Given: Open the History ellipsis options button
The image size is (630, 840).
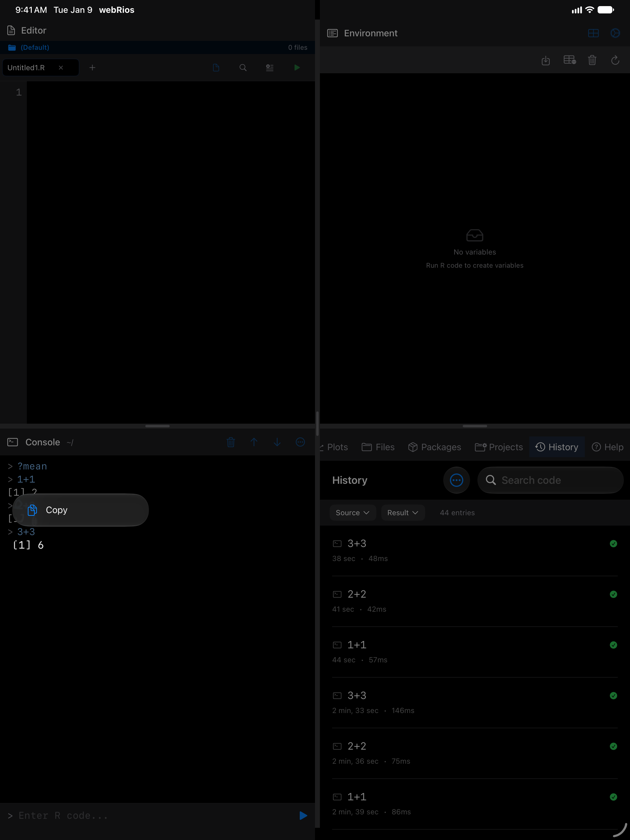Looking at the screenshot, I should (456, 480).
